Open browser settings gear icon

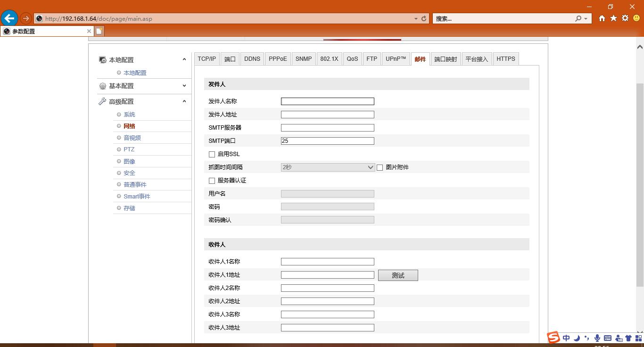point(625,18)
